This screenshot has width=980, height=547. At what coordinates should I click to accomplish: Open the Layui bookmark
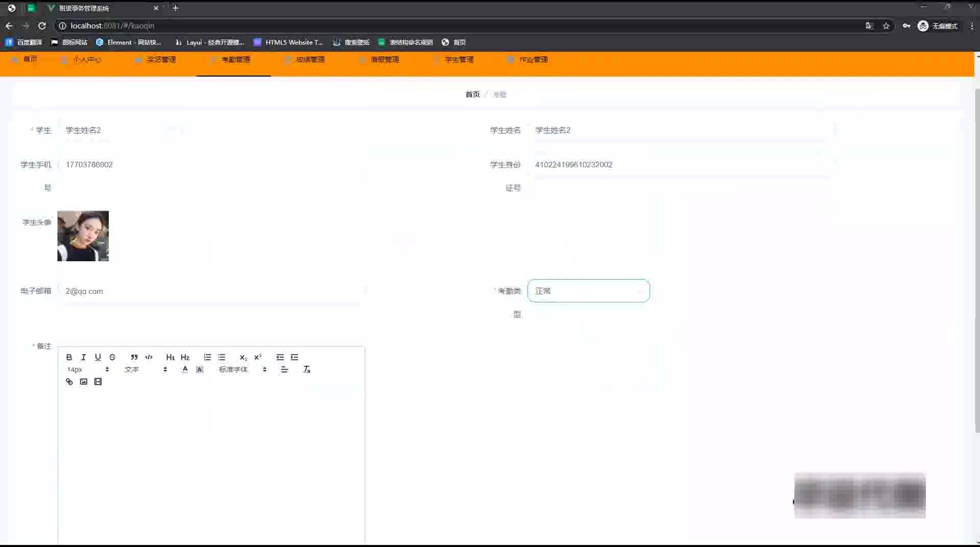point(209,42)
